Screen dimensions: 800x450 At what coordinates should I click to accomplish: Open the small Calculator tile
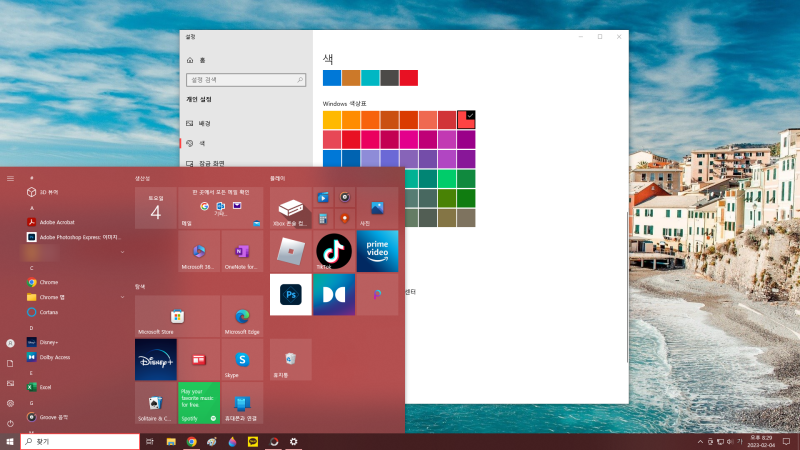click(323, 219)
